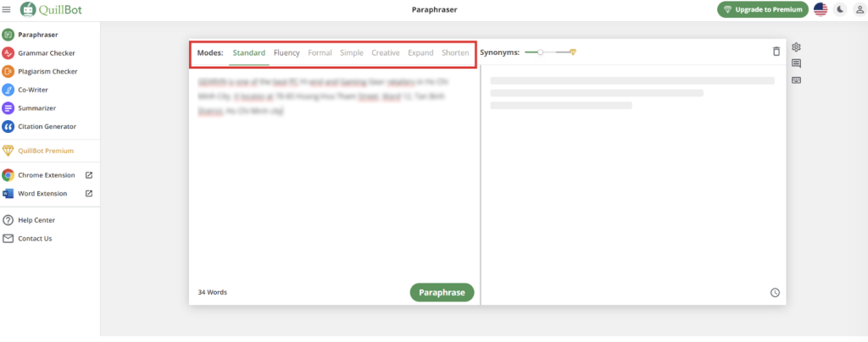The image size is (868, 342).
Task: Open Grammar Checker from sidebar
Action: click(47, 53)
